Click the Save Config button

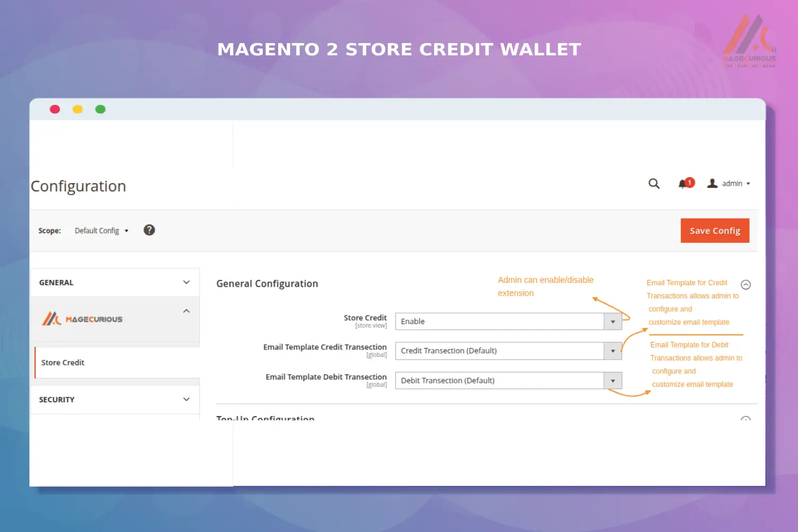[x=714, y=230]
